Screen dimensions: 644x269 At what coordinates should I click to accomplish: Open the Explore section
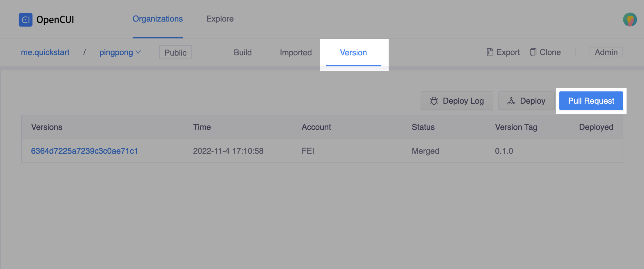click(220, 19)
